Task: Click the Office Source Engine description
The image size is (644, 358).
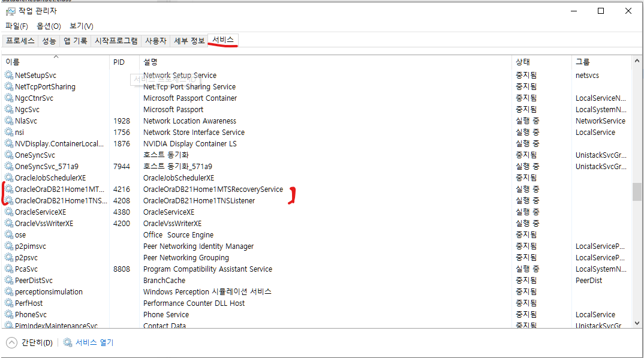Action: [x=178, y=235]
